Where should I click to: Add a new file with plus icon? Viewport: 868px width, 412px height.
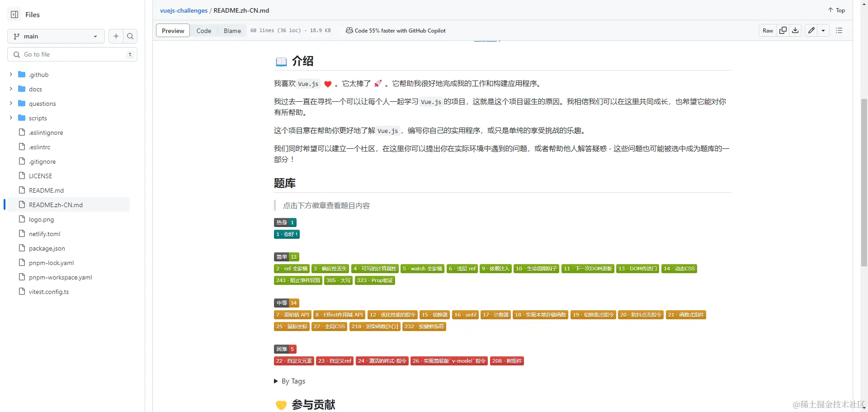pyautogui.click(x=116, y=36)
